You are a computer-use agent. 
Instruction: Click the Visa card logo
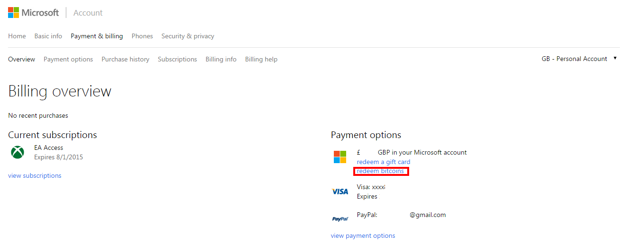(x=340, y=191)
